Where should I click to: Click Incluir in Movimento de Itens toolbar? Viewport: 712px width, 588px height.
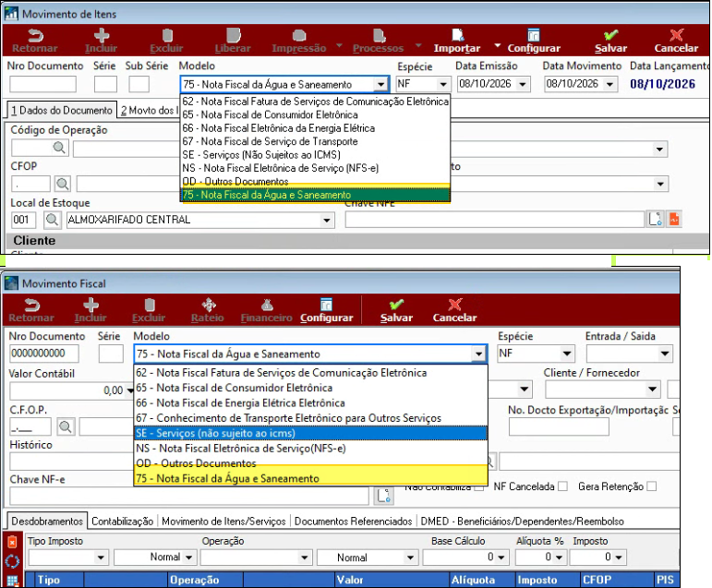point(101,41)
